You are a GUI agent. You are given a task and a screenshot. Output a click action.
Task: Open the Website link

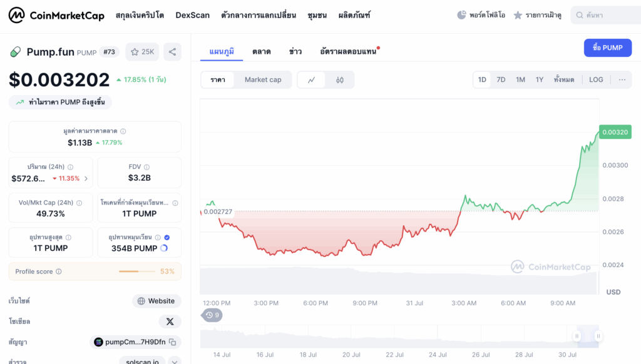pos(156,301)
